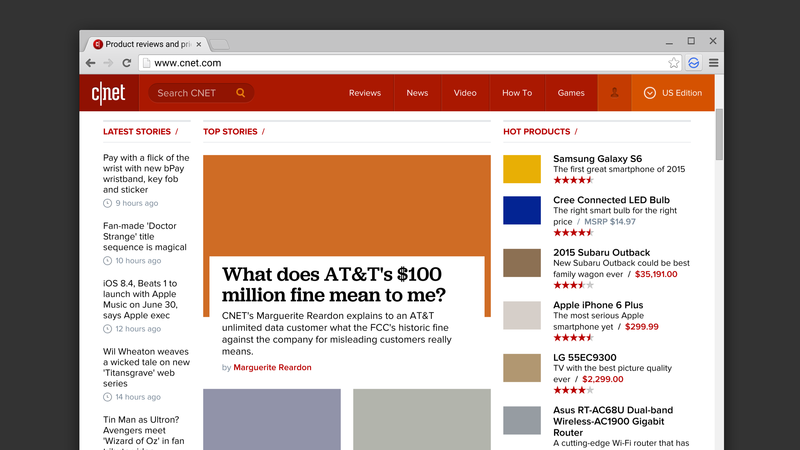Screen dimensions: 800x450
Task: Open the How To menu
Action: tap(517, 93)
